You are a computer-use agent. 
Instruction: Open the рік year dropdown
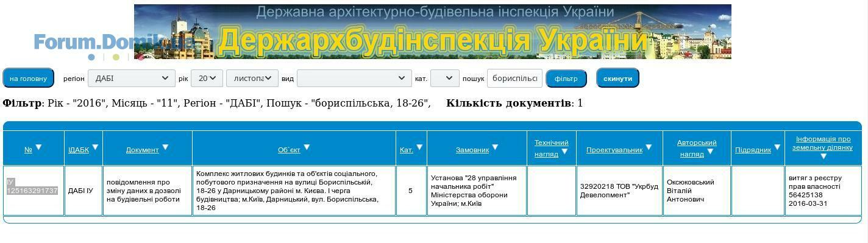207,78
